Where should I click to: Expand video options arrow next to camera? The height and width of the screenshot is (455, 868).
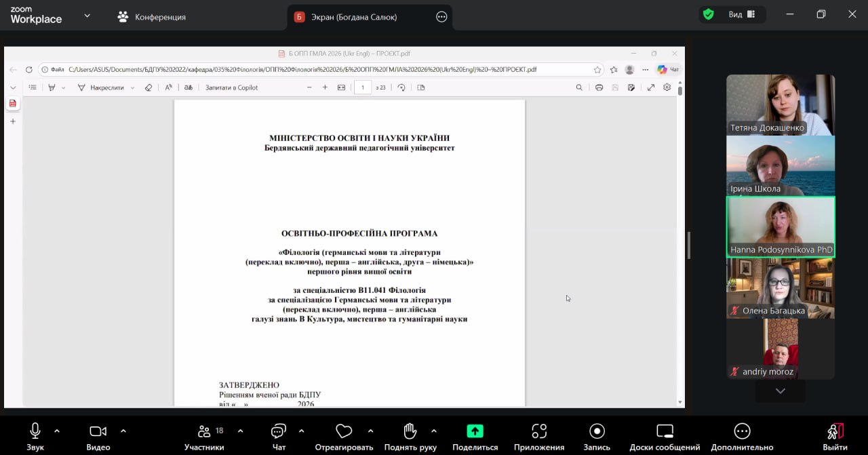coord(123,431)
